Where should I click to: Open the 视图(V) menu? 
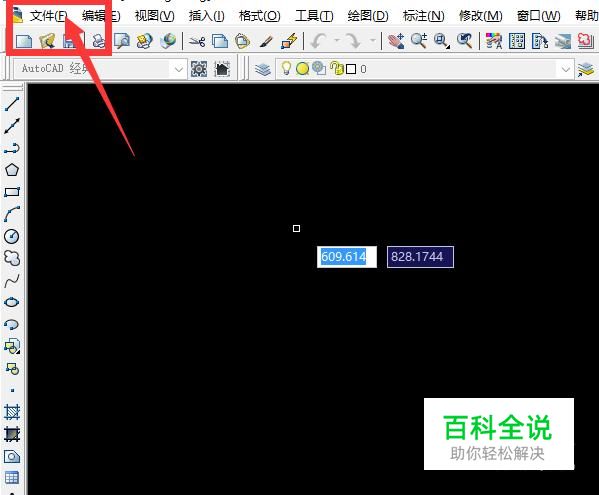coord(154,16)
